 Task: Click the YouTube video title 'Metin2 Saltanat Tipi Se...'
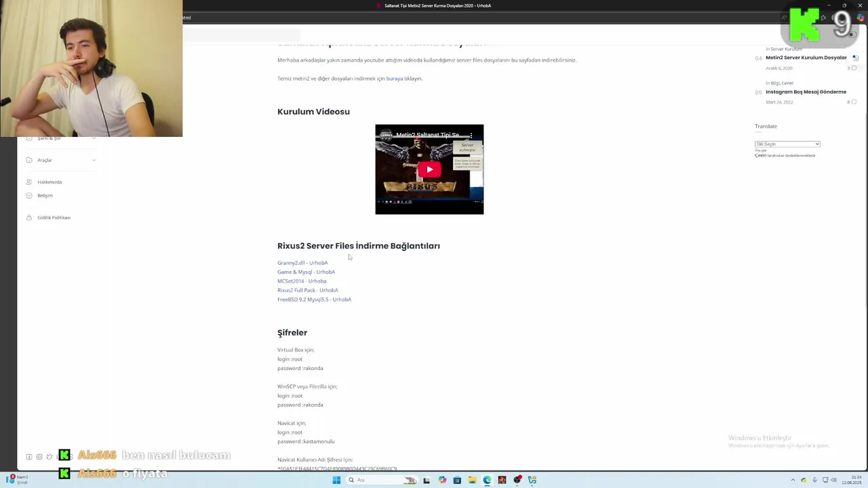[x=429, y=135]
